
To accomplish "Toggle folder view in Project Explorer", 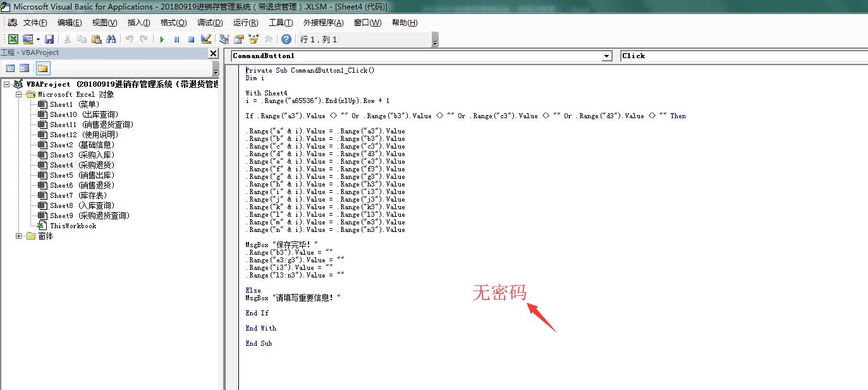I will pos(43,68).
